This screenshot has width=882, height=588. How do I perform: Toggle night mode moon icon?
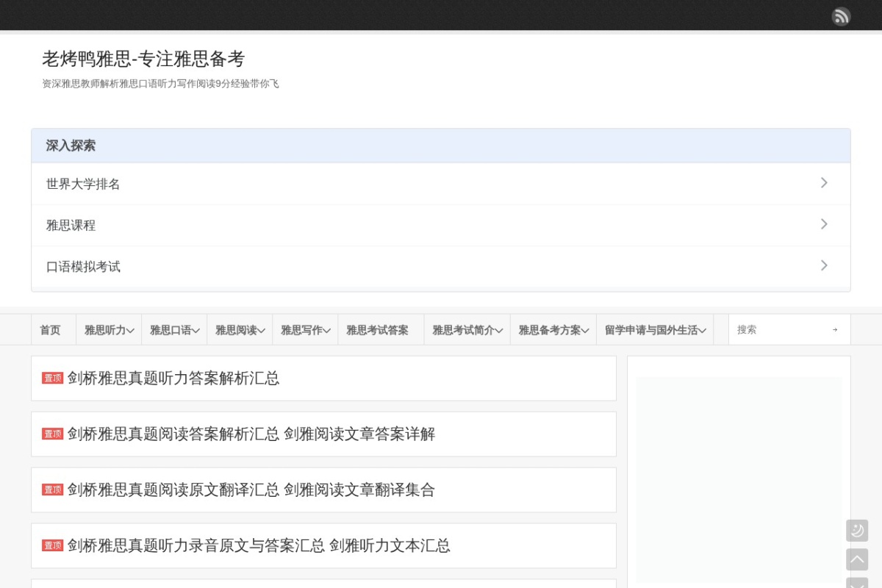tap(857, 531)
